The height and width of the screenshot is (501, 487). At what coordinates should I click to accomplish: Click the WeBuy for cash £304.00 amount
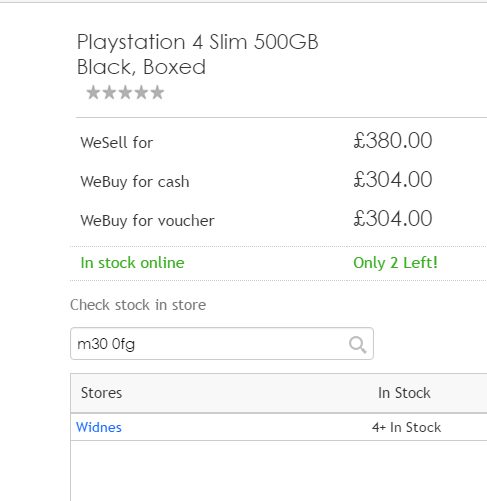tap(393, 179)
